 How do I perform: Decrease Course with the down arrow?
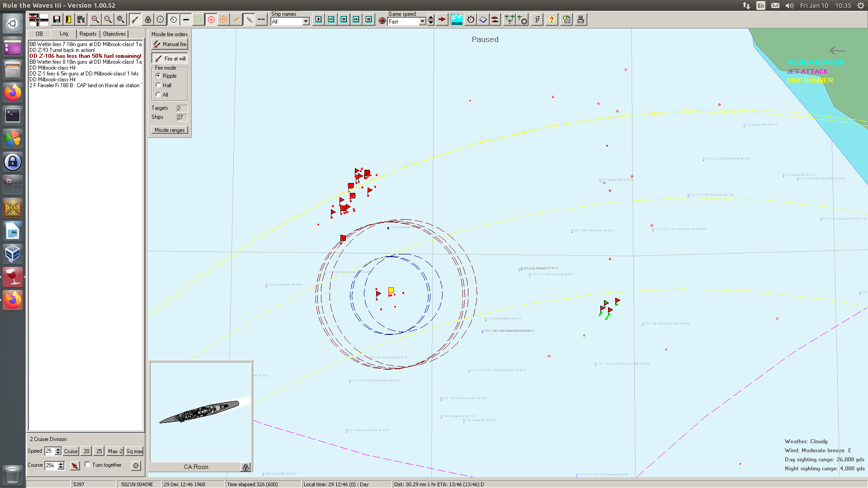pyautogui.click(x=61, y=467)
